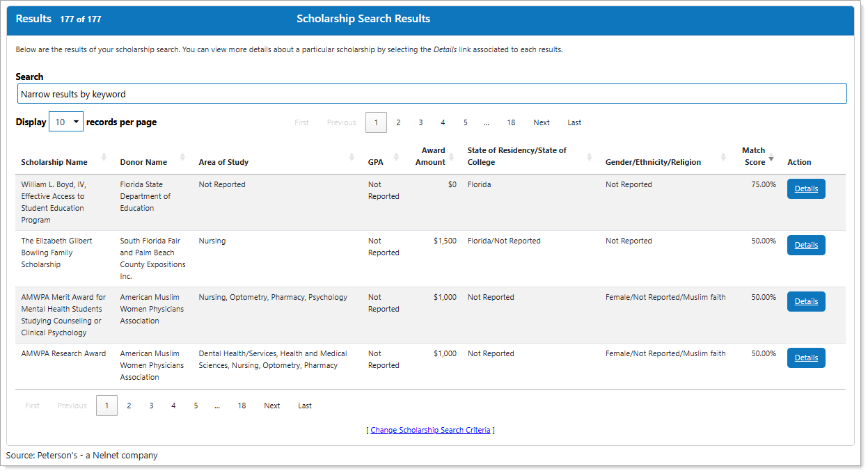Select page 5 in bottom pagination
Screen dimensions: 868x473
pos(196,406)
